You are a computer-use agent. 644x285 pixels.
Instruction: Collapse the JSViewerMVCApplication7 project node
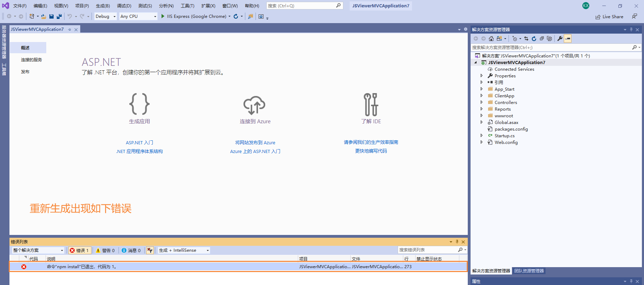tap(475, 62)
